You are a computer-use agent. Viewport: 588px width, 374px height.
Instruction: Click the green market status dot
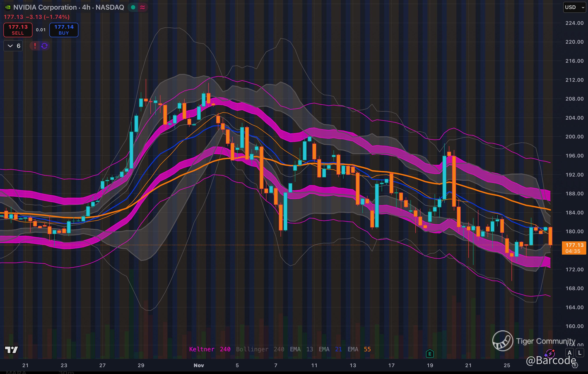tap(133, 7)
